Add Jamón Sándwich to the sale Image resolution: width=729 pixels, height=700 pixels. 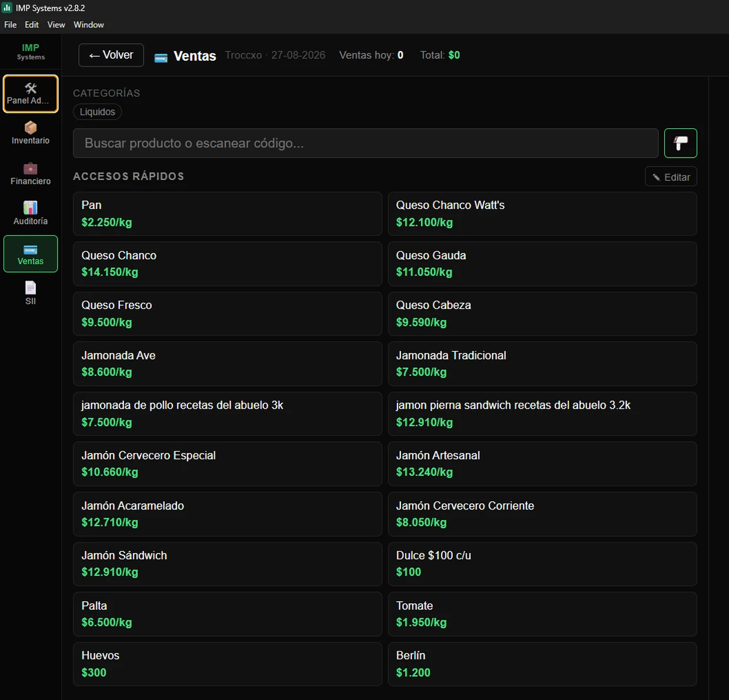click(228, 564)
